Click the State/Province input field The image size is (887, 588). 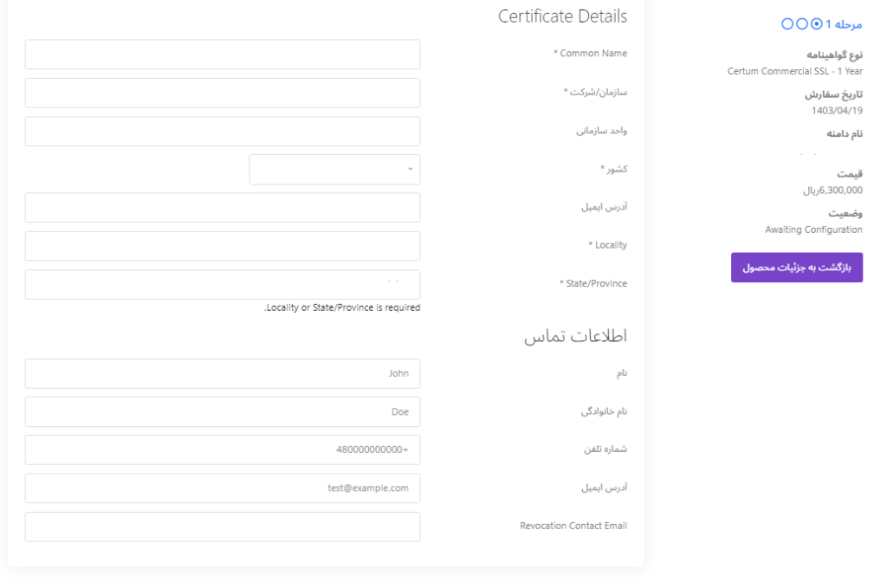click(x=223, y=284)
